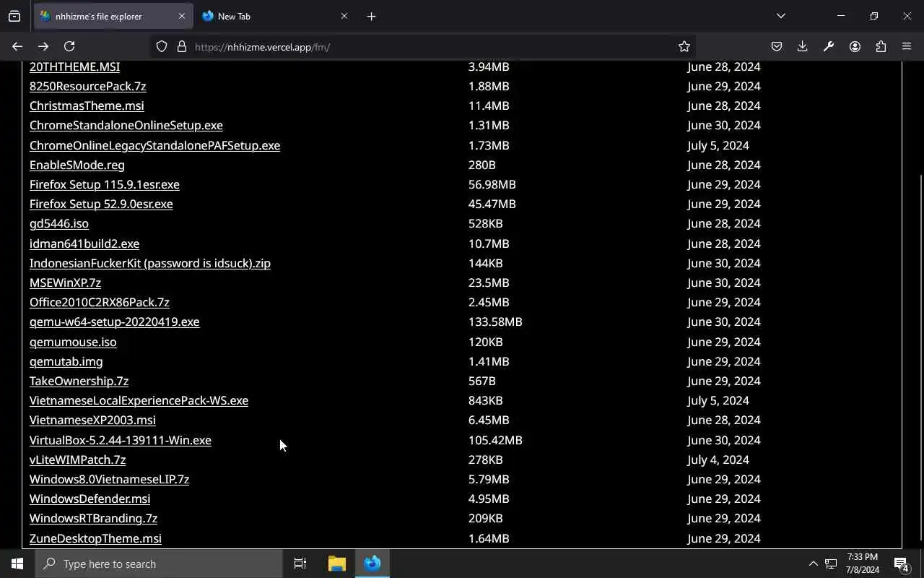Download WindowsRTBranding.7z
Image resolution: width=924 pixels, height=578 pixels.
pyautogui.click(x=93, y=518)
